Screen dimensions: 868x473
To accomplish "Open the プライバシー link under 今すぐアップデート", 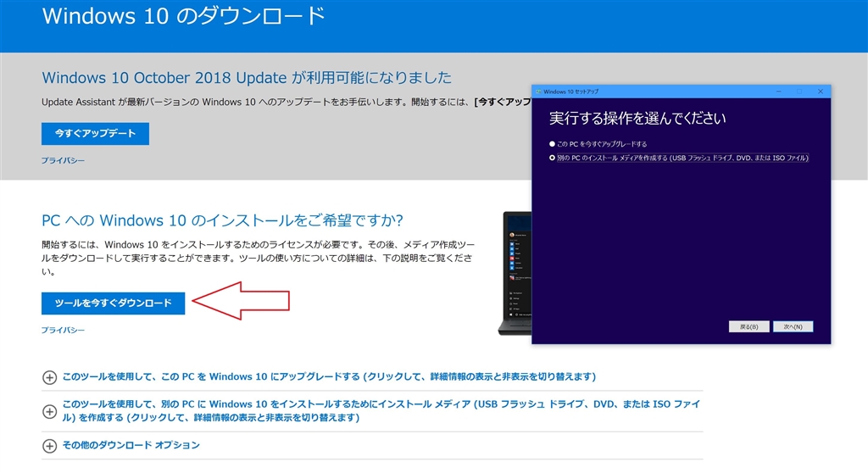I will [x=63, y=160].
